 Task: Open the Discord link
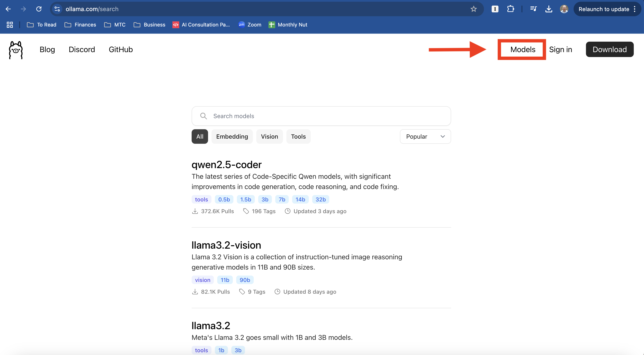click(x=82, y=50)
